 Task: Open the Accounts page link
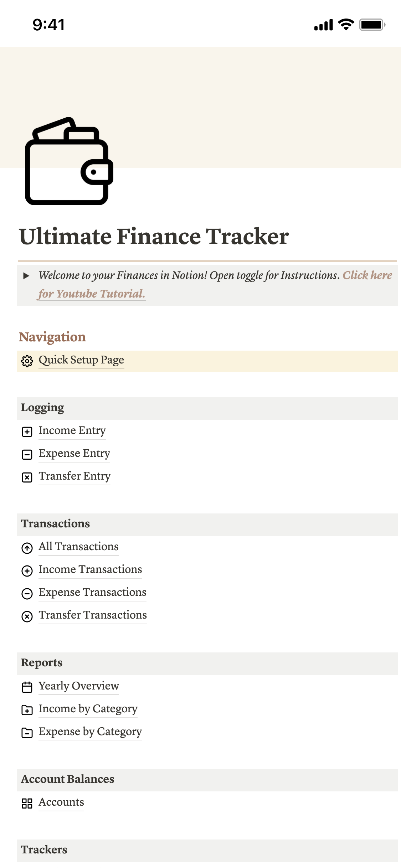click(x=61, y=802)
